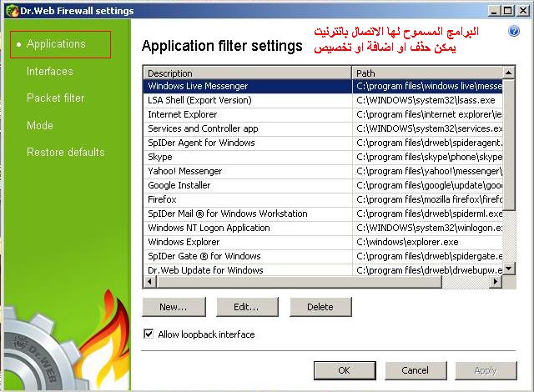Screen dimensions: 534x392
Task: Click spiderml.exe path cell
Action: click(427, 214)
